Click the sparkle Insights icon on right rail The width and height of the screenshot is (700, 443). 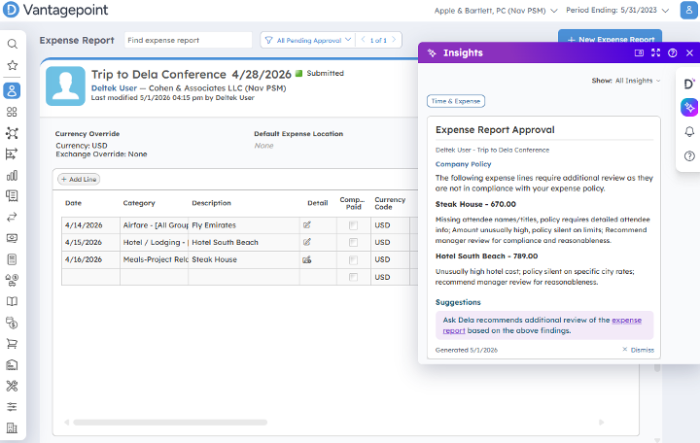click(689, 107)
